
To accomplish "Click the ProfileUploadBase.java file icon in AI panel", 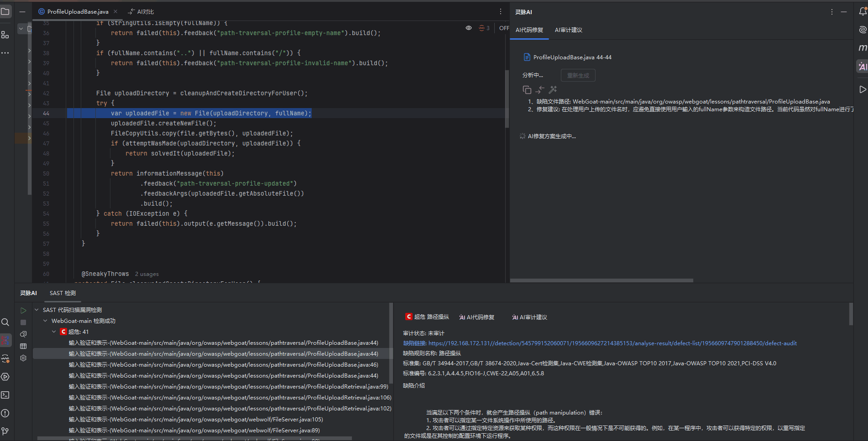I will (527, 57).
